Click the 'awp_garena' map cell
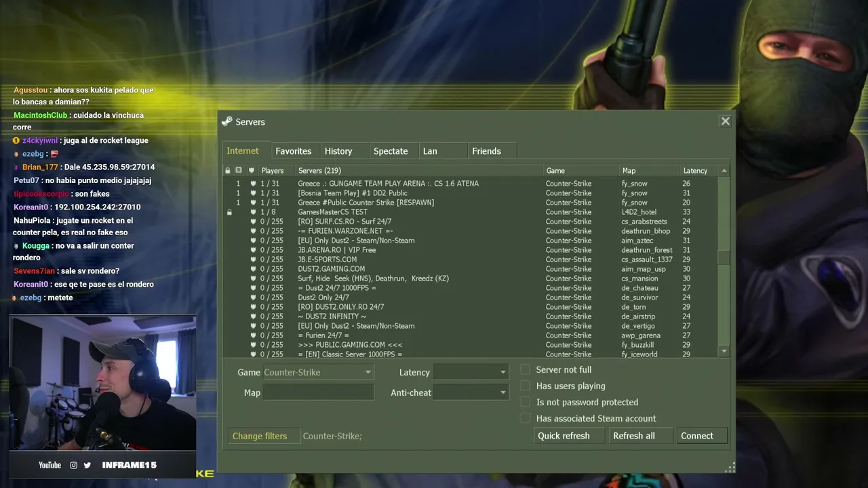This screenshot has height=488, width=868. (x=641, y=335)
